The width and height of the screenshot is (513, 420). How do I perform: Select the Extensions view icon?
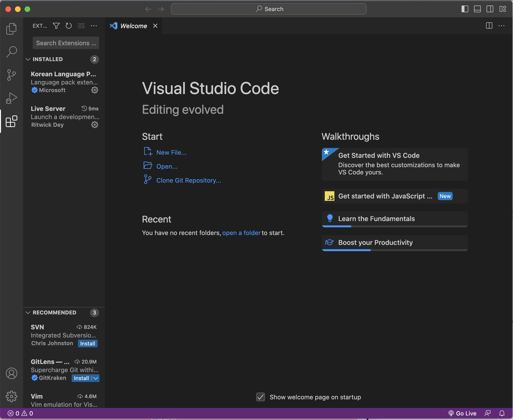point(11,121)
